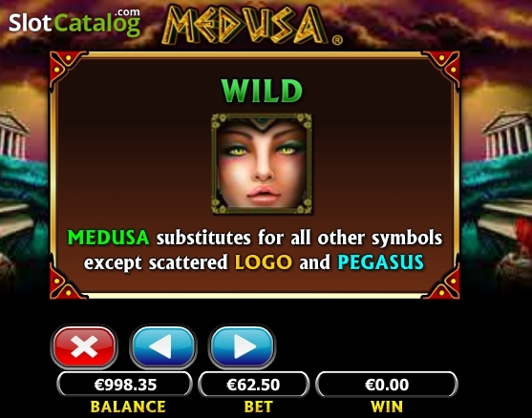Click the SlotCatalog.com logo
The width and height of the screenshot is (532, 418).
pyautogui.click(x=74, y=22)
